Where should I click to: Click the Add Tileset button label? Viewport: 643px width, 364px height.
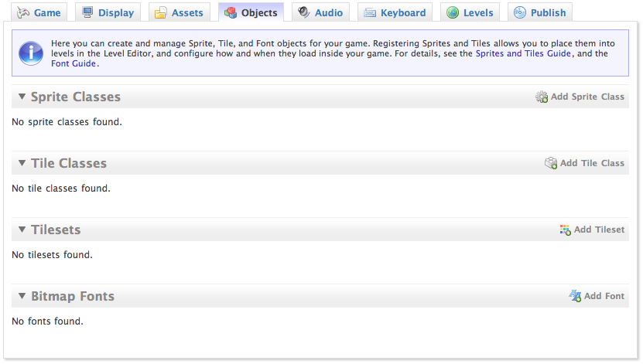pos(599,230)
